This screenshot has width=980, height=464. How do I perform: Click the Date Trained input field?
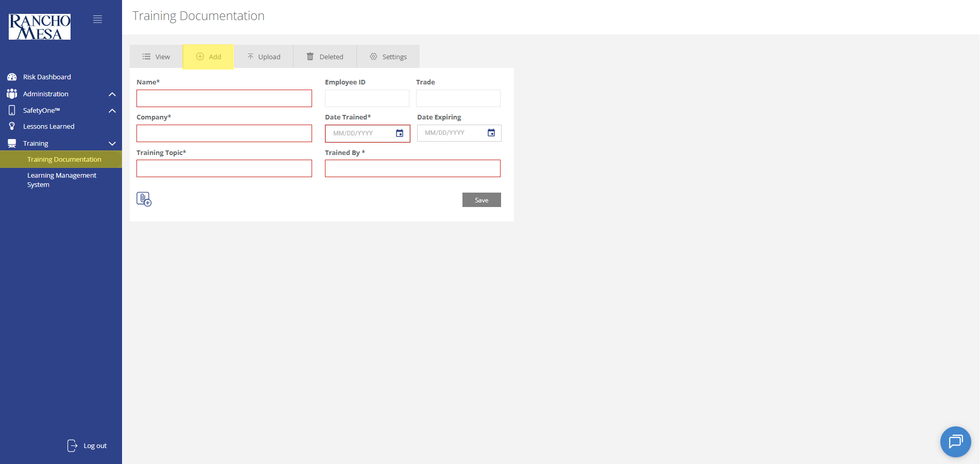click(x=368, y=133)
